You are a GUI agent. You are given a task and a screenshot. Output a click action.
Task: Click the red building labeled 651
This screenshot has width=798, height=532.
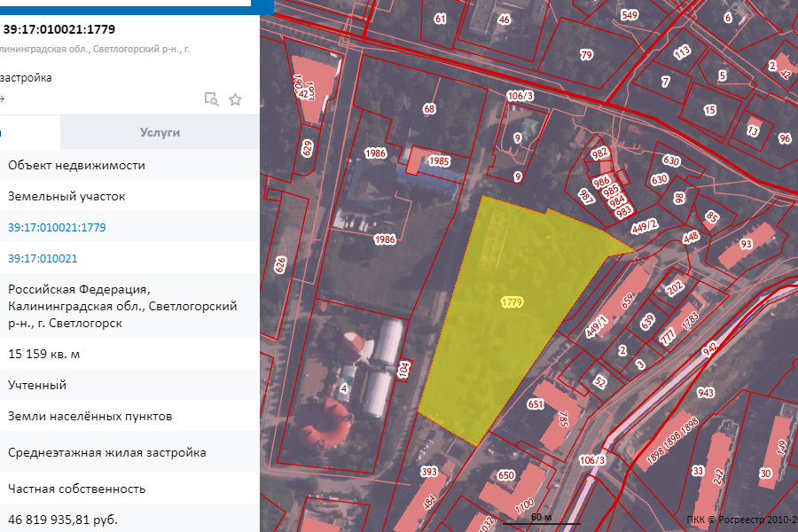click(x=536, y=404)
